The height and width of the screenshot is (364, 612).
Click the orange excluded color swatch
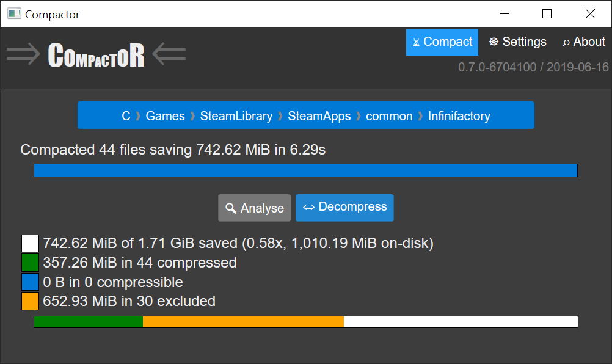[x=30, y=301]
